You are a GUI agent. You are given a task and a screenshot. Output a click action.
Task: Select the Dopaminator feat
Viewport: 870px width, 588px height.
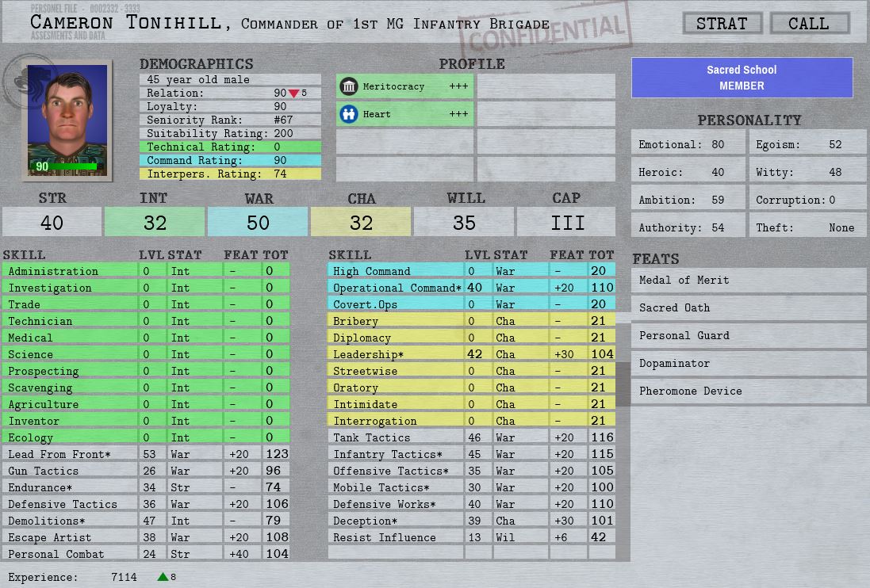pyautogui.click(x=749, y=364)
